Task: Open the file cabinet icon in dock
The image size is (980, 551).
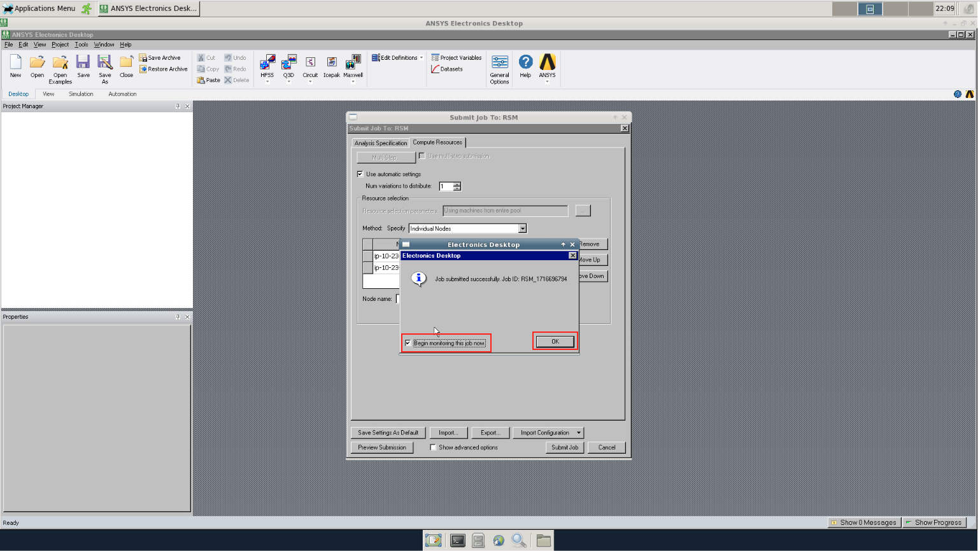Action: coord(478,541)
